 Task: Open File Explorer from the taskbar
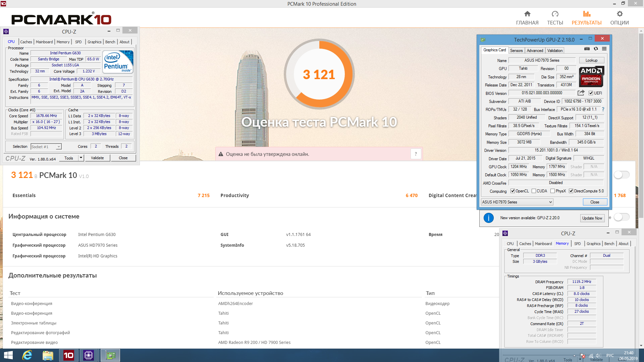coord(48,355)
